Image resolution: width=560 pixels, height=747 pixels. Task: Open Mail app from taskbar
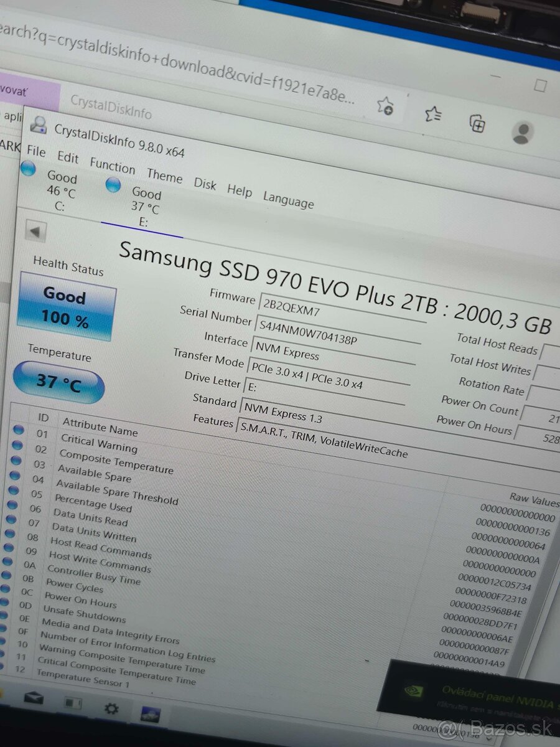coord(34,698)
